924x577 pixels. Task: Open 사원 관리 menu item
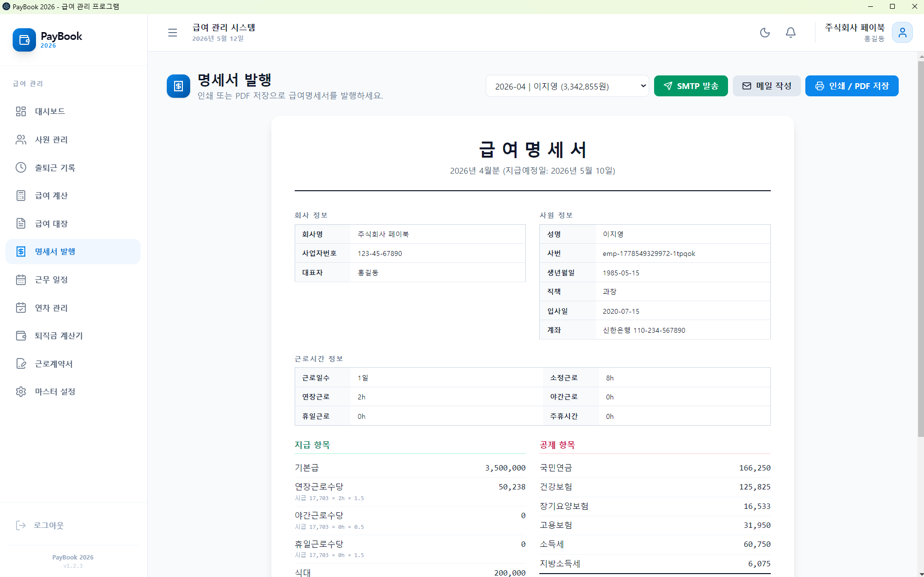(73, 140)
